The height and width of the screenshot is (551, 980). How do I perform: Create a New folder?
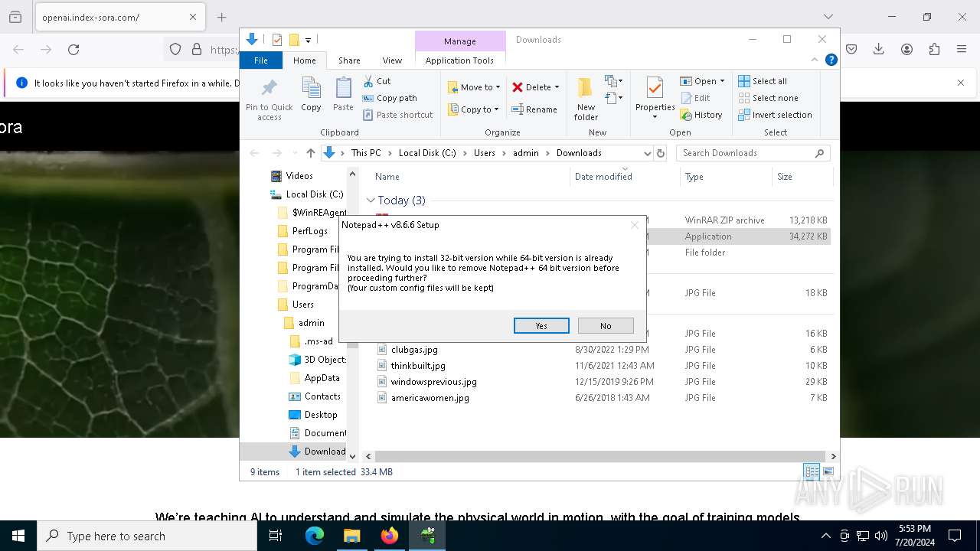click(586, 99)
